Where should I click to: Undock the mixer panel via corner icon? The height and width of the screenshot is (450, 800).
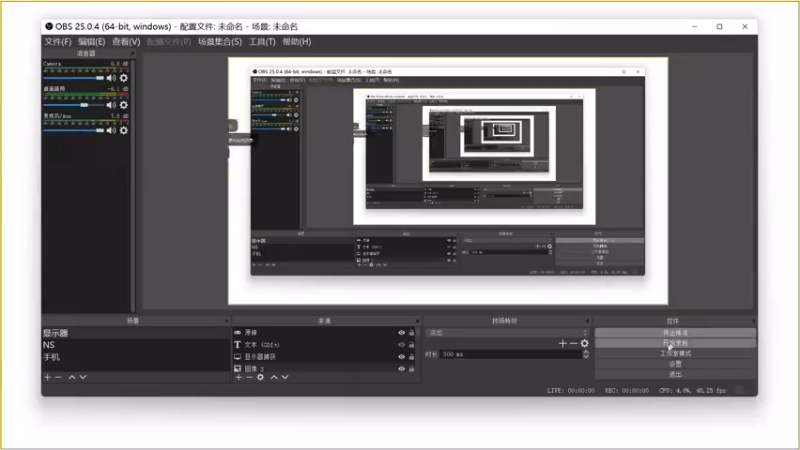coord(132,54)
